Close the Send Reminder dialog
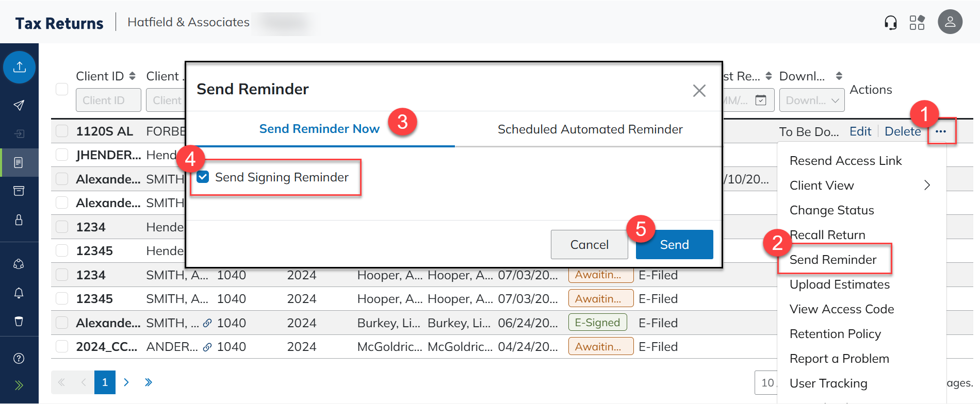The image size is (980, 404). [699, 91]
